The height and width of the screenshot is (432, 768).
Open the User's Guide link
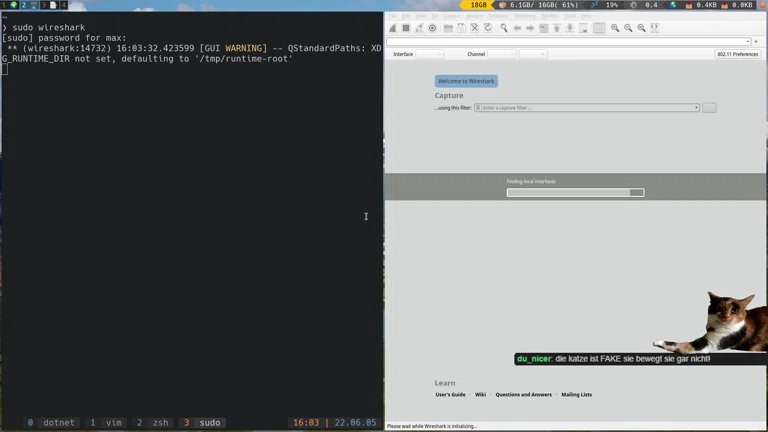point(451,395)
